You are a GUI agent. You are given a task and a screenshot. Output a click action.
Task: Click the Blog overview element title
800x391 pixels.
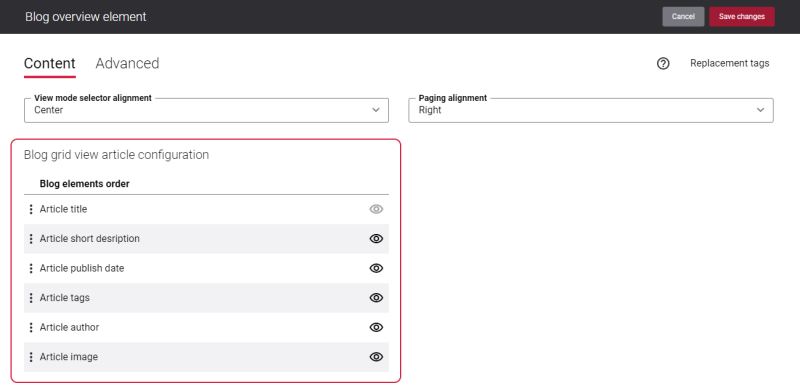(86, 17)
